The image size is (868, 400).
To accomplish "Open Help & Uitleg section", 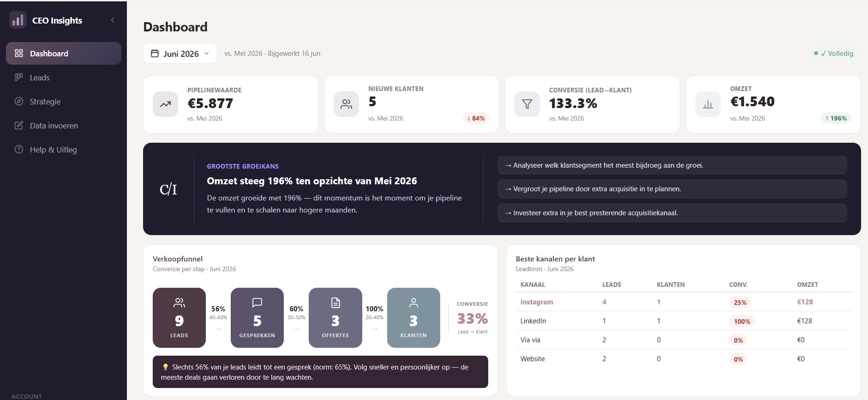I will [x=64, y=150].
